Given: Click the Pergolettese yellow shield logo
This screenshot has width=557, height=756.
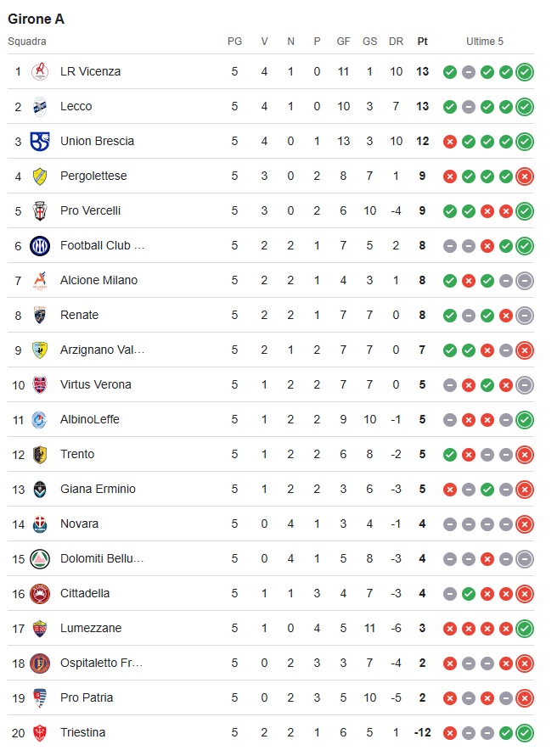Looking at the screenshot, I should click(x=40, y=176).
